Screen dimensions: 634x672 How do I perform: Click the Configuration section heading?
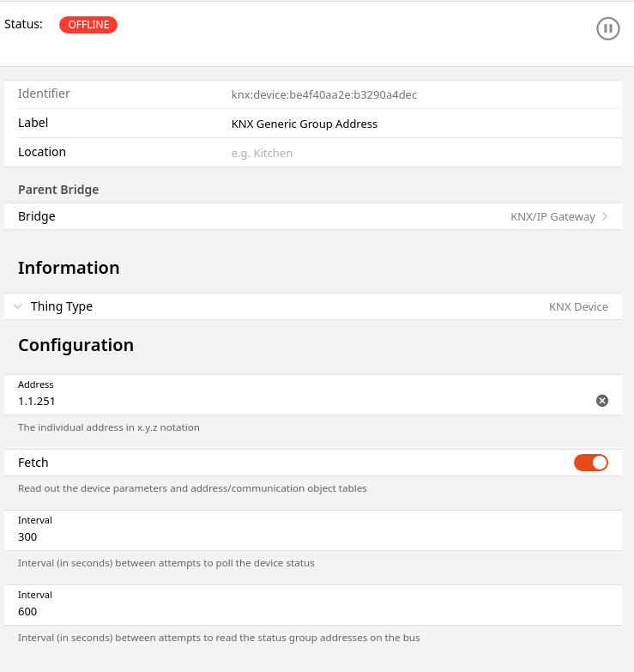click(75, 345)
